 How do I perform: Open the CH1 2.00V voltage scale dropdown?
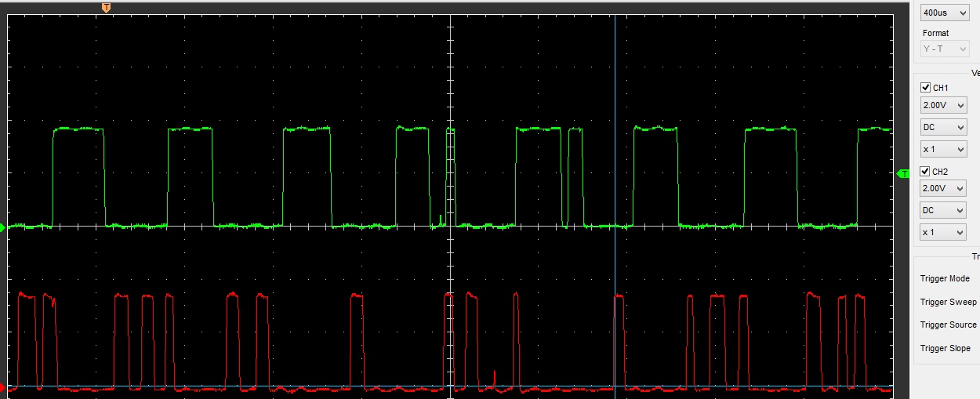pos(944,105)
